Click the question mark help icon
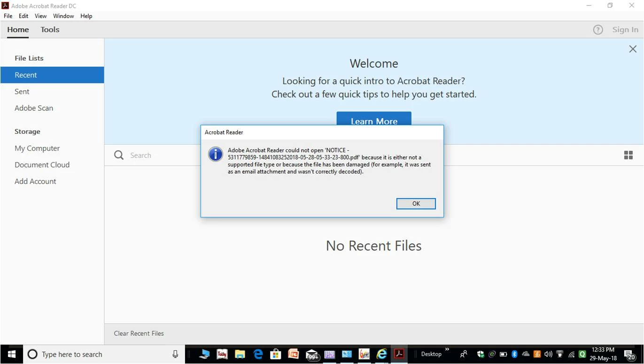Image resolution: width=644 pixels, height=364 pixels. [x=597, y=30]
